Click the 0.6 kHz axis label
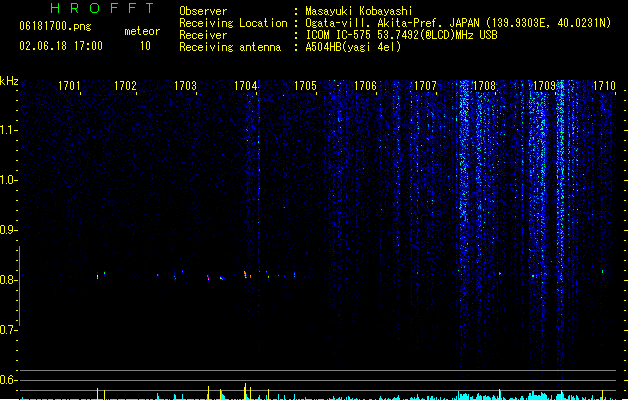Image resolution: width=629 pixels, height=400 pixels. [x=8, y=380]
